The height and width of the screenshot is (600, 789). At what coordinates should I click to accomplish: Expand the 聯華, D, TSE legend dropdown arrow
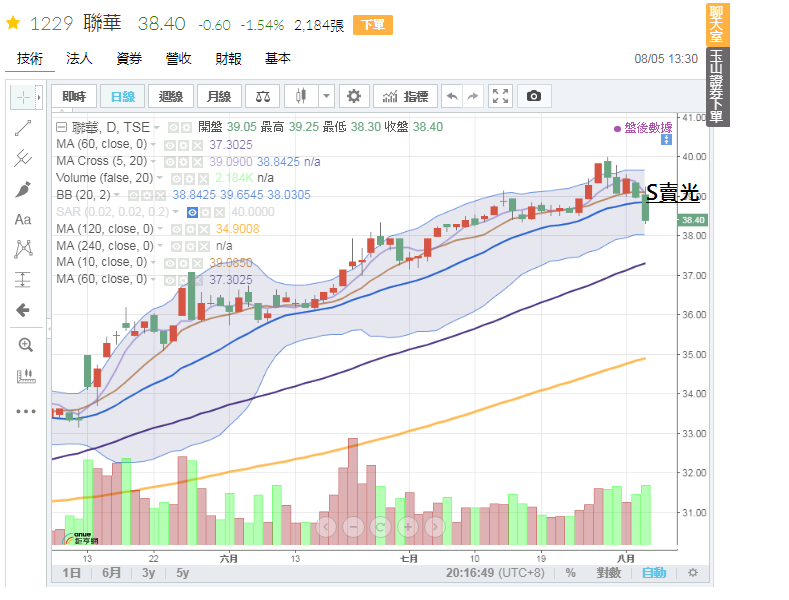point(157,127)
